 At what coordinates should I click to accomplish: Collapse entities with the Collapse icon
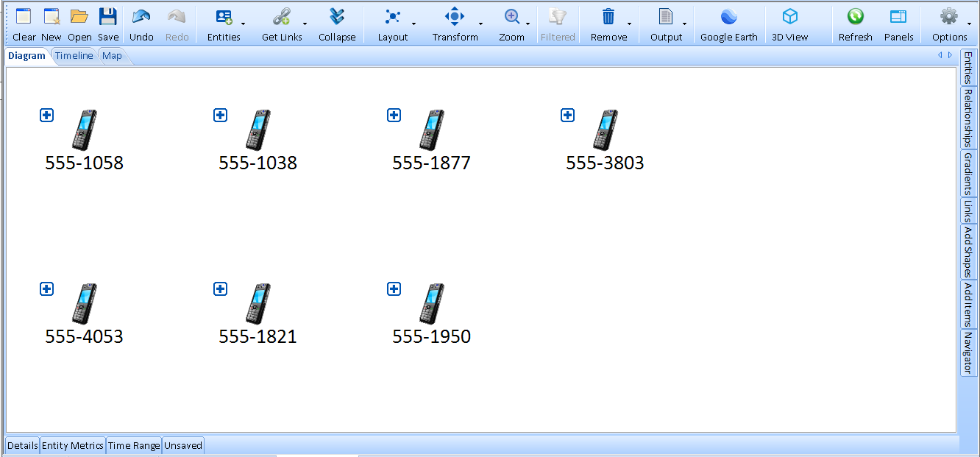[337, 17]
